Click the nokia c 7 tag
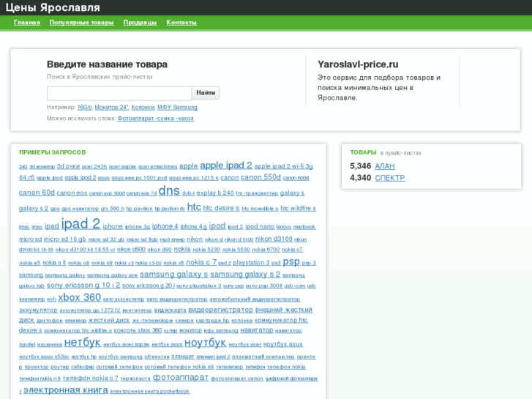Image resolution: width=532 pixels, height=399 pixels. pyautogui.click(x=201, y=262)
